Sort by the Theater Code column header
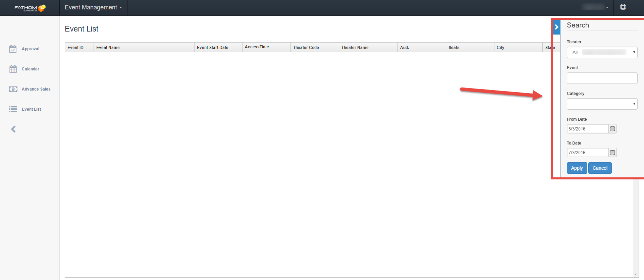644x280 pixels. (306, 48)
